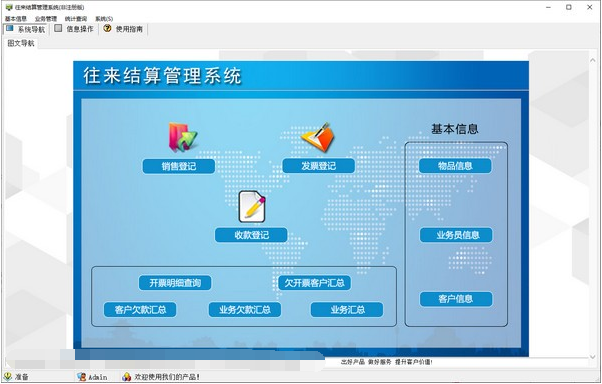602x384 pixels.
Task: Click the 销售登记 folder icon
Action: [x=183, y=137]
